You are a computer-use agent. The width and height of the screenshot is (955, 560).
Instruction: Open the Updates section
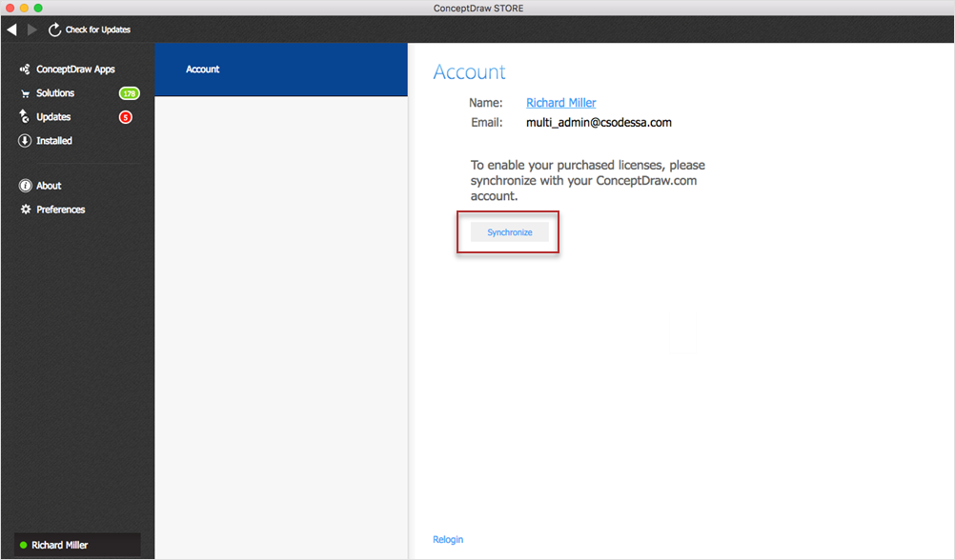(x=53, y=117)
